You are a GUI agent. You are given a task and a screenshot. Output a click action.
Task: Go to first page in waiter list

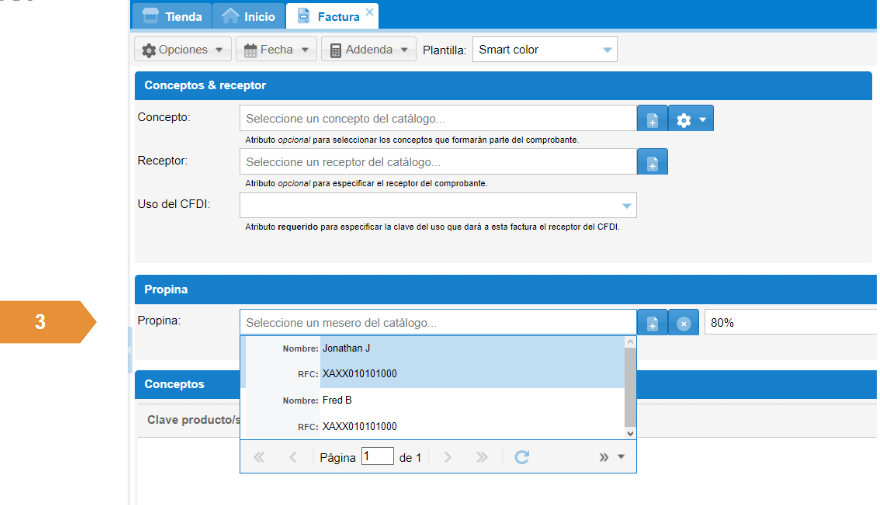pyautogui.click(x=259, y=457)
